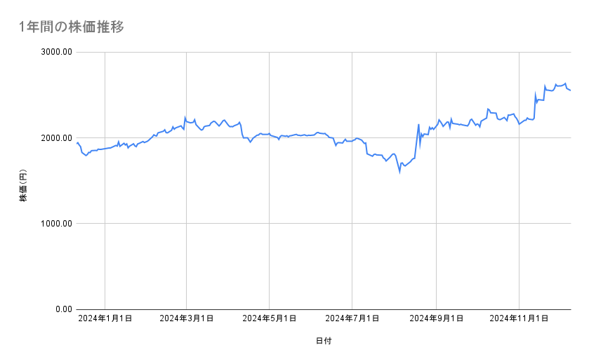
Task: Select the 2024年9月1日 date label
Action: click(x=436, y=319)
